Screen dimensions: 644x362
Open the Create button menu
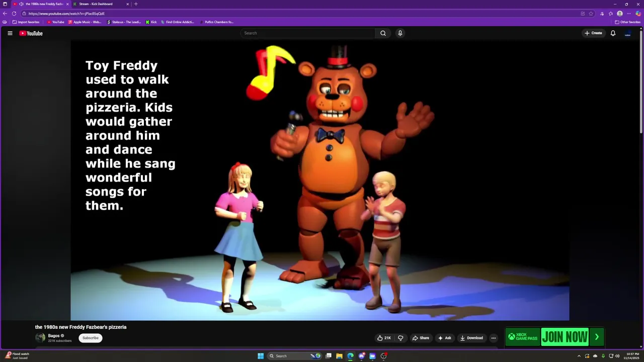tap(593, 33)
